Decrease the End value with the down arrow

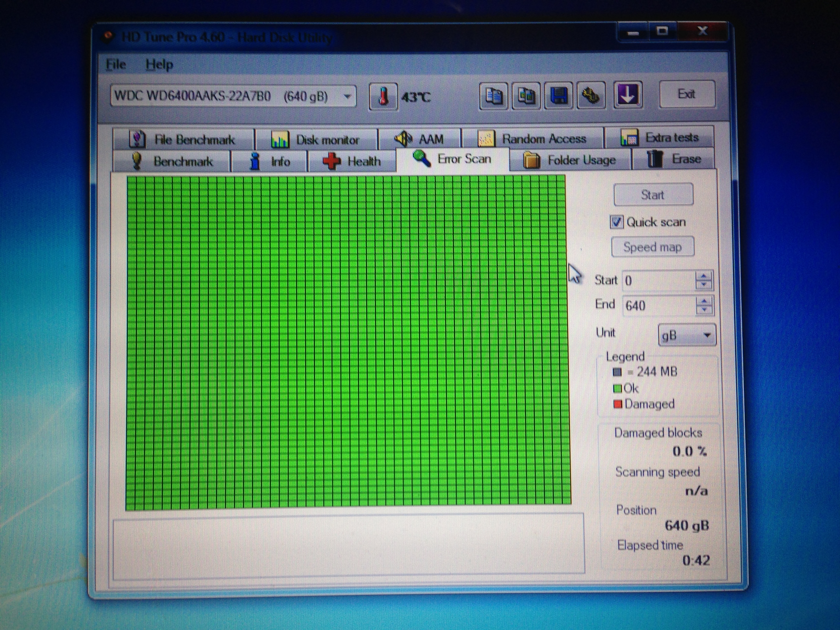tap(704, 310)
